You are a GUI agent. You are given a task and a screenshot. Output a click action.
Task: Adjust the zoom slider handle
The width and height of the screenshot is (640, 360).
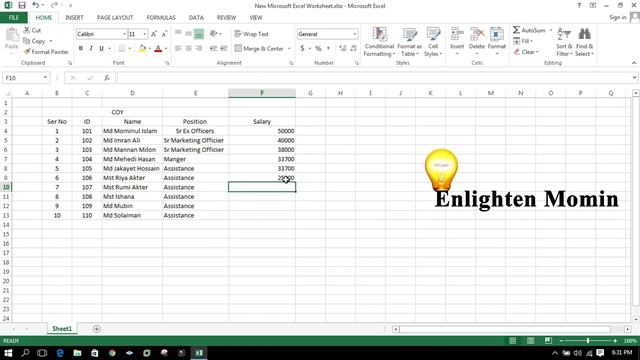(x=588, y=340)
